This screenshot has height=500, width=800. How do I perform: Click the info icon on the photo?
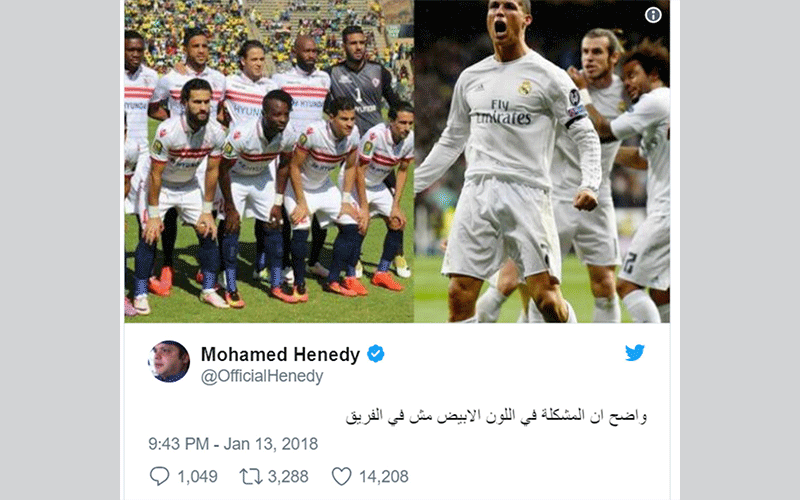653,15
